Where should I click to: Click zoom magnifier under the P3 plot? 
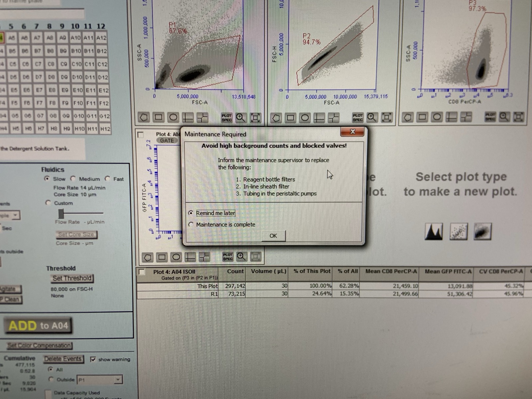point(504,116)
